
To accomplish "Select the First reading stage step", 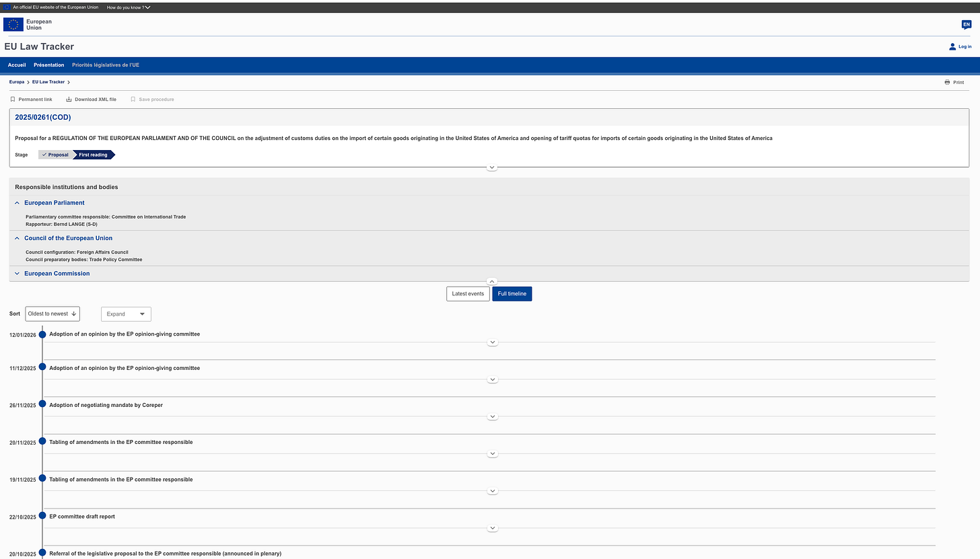I will click(x=94, y=155).
